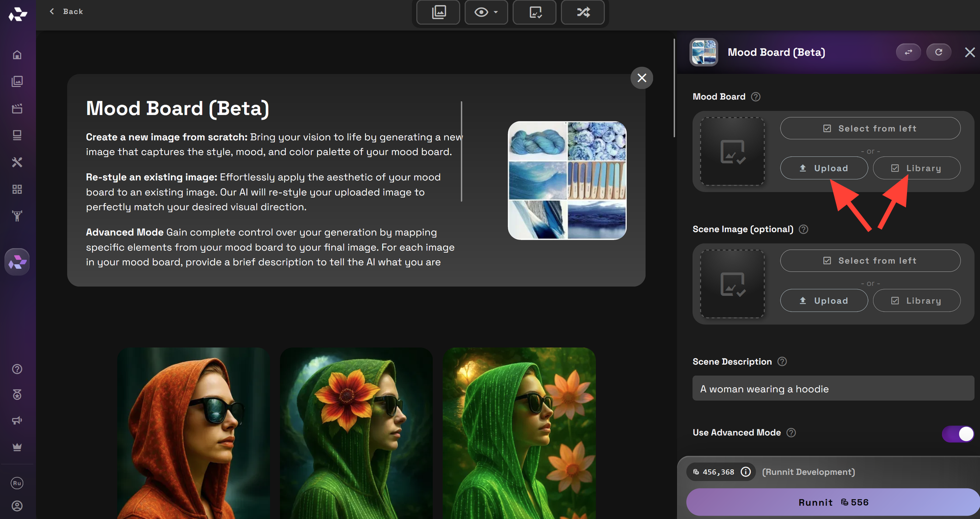Upload a Scene Image from your computer
This screenshot has height=519, width=980.
point(824,300)
